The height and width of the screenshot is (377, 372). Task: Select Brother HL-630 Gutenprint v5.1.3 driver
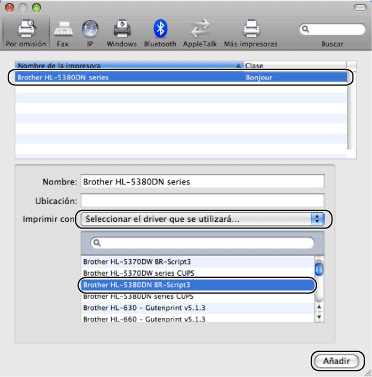pos(198,308)
